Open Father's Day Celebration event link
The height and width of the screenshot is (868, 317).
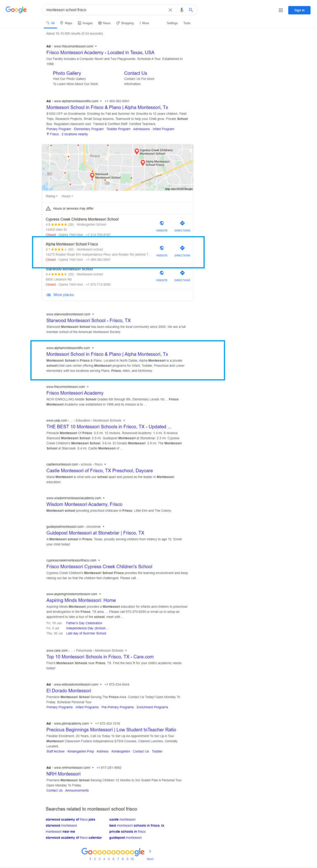click(x=84, y=623)
